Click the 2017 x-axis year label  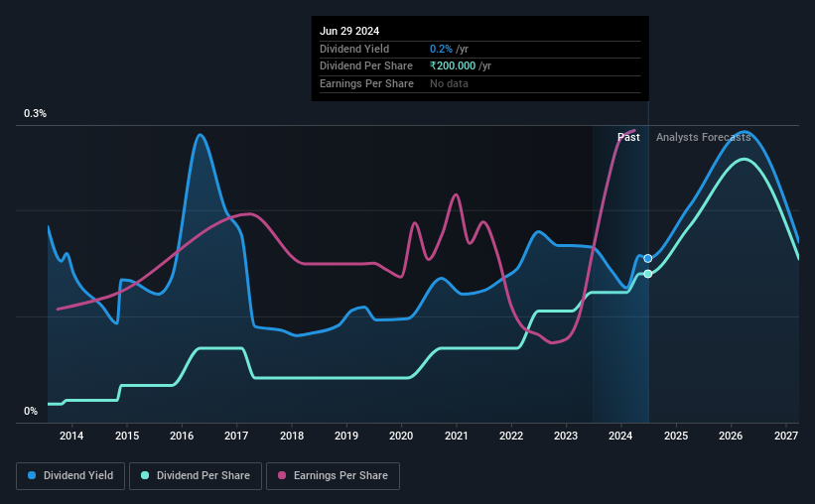236,436
